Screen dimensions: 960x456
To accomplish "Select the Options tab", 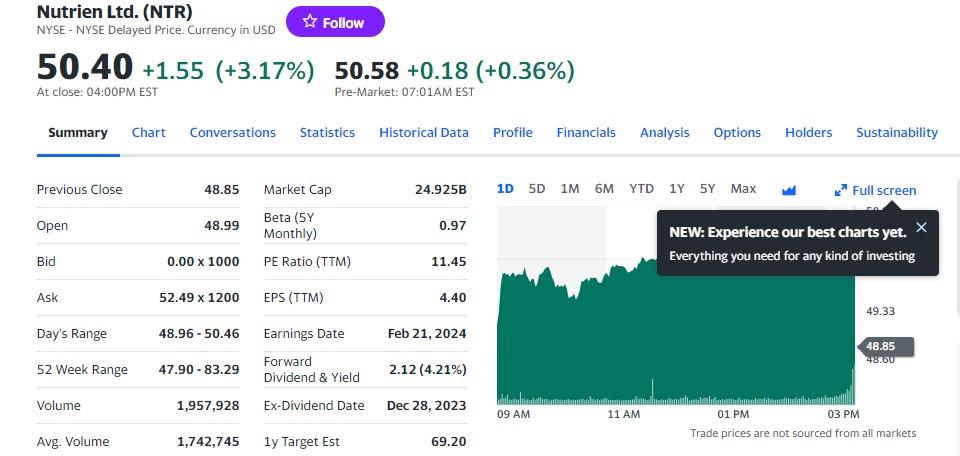I will tap(737, 132).
